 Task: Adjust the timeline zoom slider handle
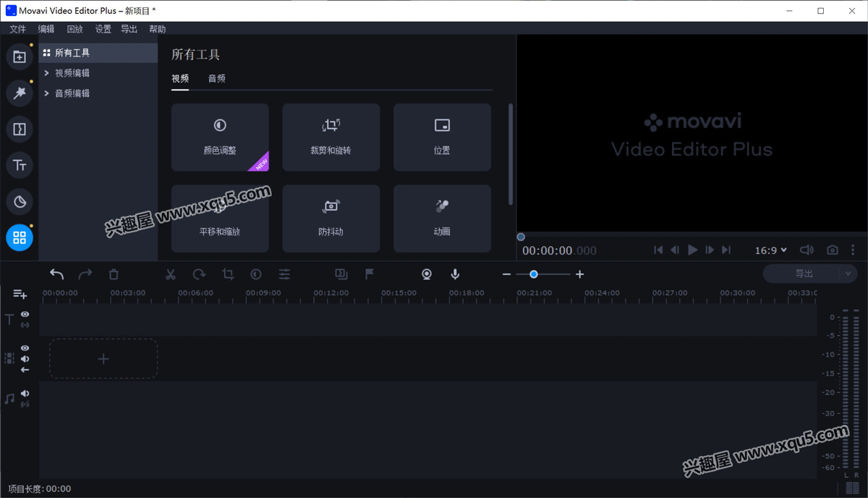(x=534, y=274)
